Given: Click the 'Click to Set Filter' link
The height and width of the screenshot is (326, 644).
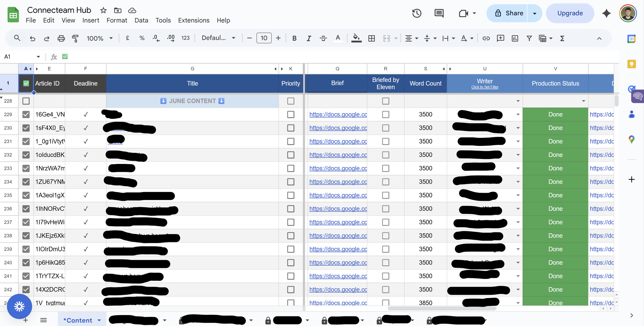Looking at the screenshot, I should (x=485, y=87).
